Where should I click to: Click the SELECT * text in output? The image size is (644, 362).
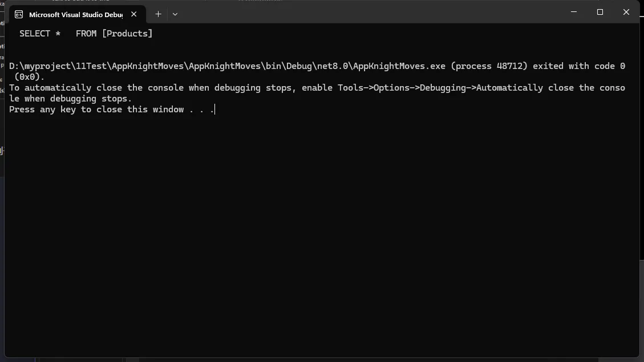40,34
